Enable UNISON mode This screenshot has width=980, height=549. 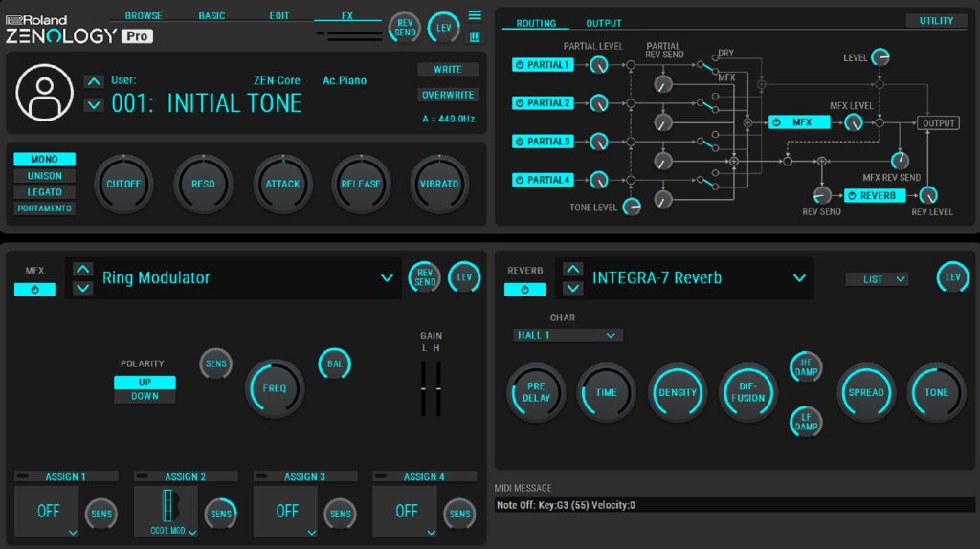45,176
